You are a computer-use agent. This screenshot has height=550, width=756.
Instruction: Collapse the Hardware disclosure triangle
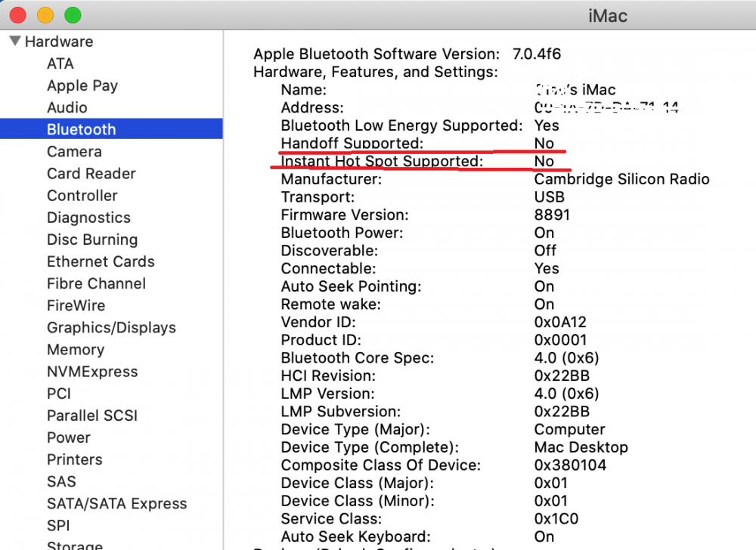(15, 41)
